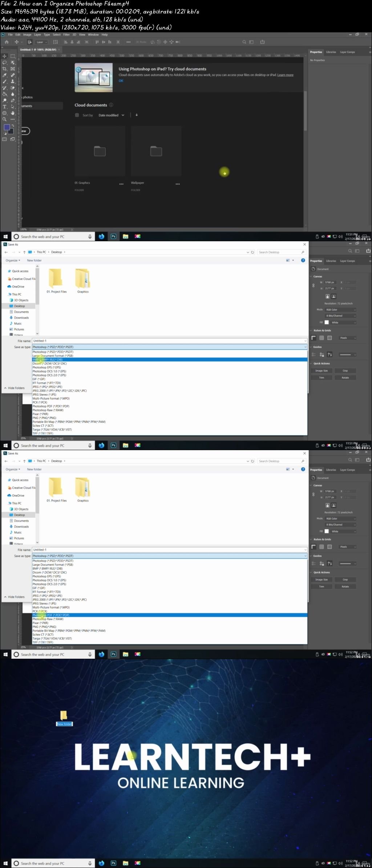Screen dimensions: 372x868
Task: Click New folder in Save As, 00:00:52 frame
Action: (x=34, y=261)
